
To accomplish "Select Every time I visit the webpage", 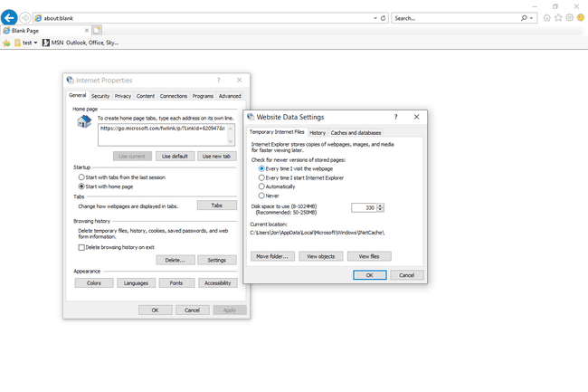I will (x=296, y=168).
